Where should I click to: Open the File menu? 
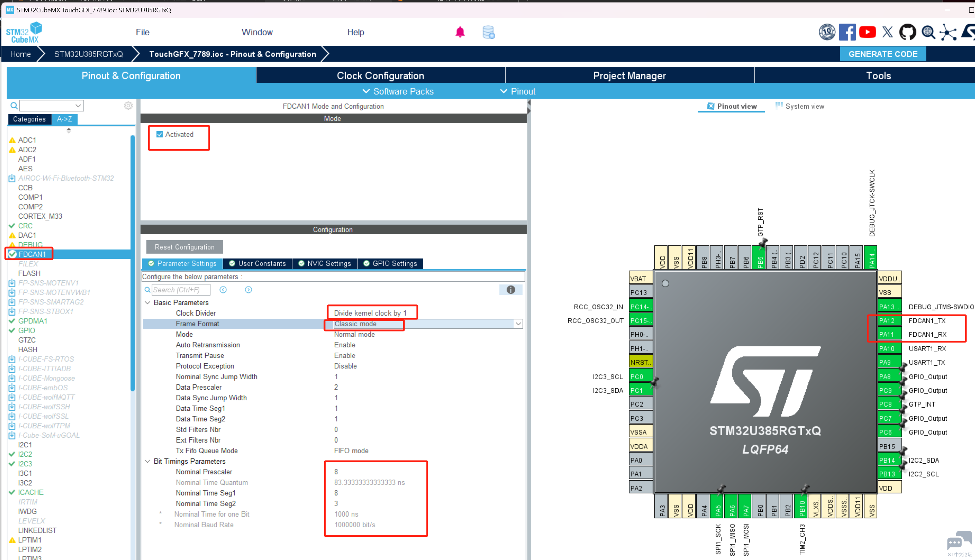[142, 32]
